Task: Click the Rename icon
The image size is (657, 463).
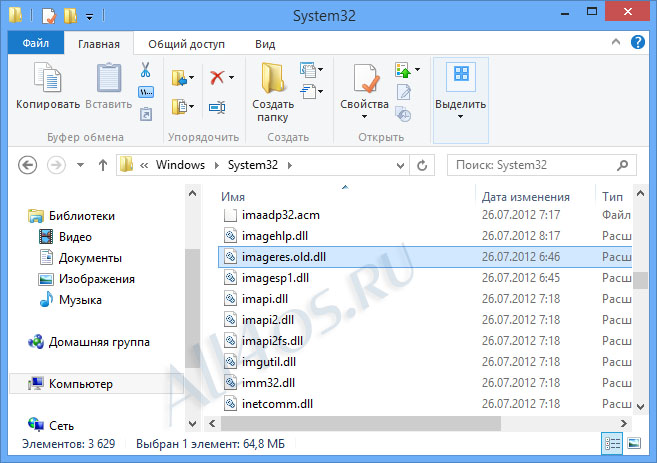Action: coord(217,108)
